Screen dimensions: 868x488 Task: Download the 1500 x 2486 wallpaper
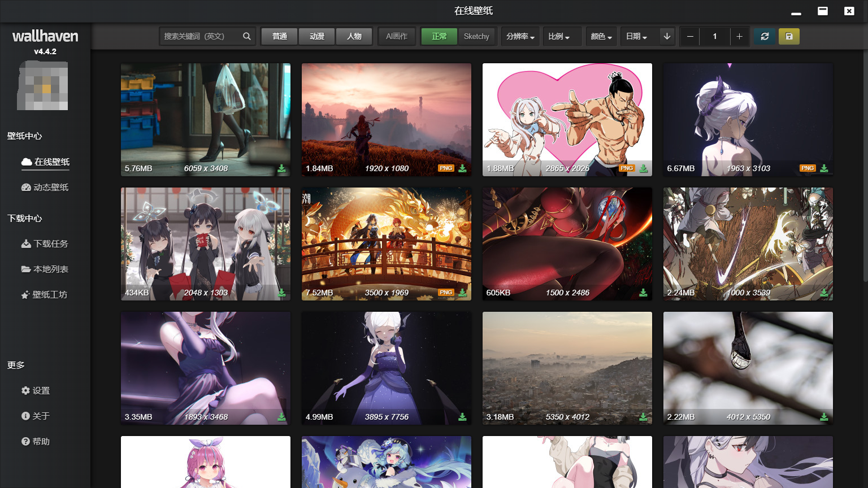[643, 293]
